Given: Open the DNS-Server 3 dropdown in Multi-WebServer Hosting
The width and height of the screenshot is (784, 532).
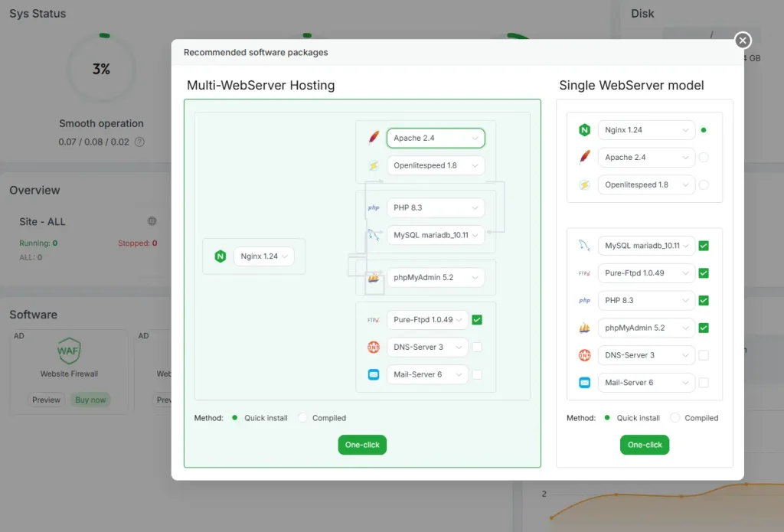Looking at the screenshot, I should click(427, 347).
